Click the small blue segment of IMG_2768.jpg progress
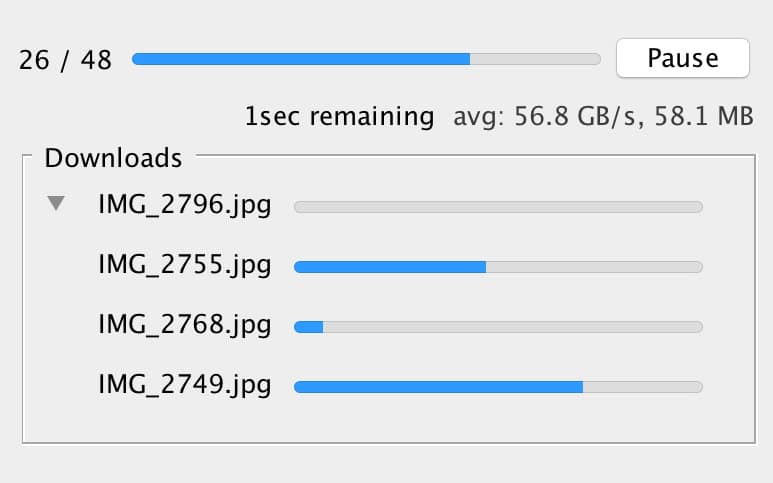This screenshot has height=483, width=773. (308, 327)
